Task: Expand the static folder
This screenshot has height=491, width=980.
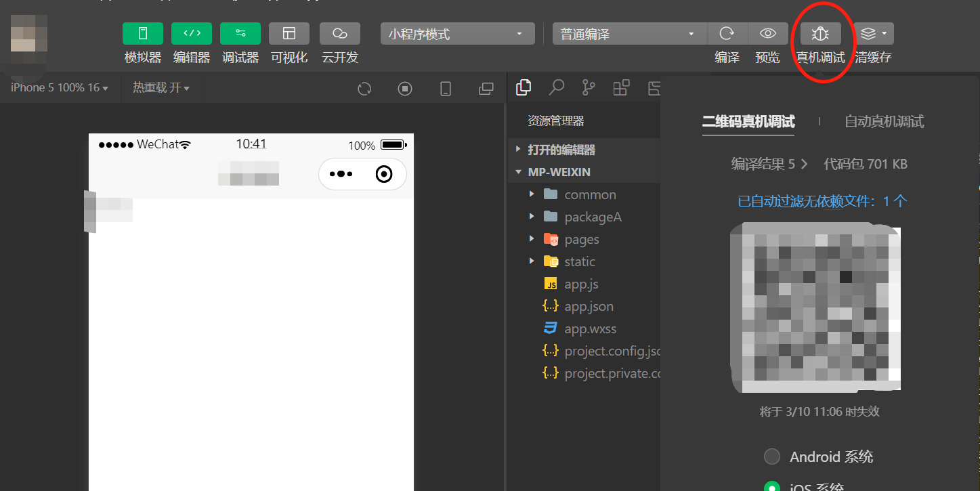Action: (x=584, y=261)
